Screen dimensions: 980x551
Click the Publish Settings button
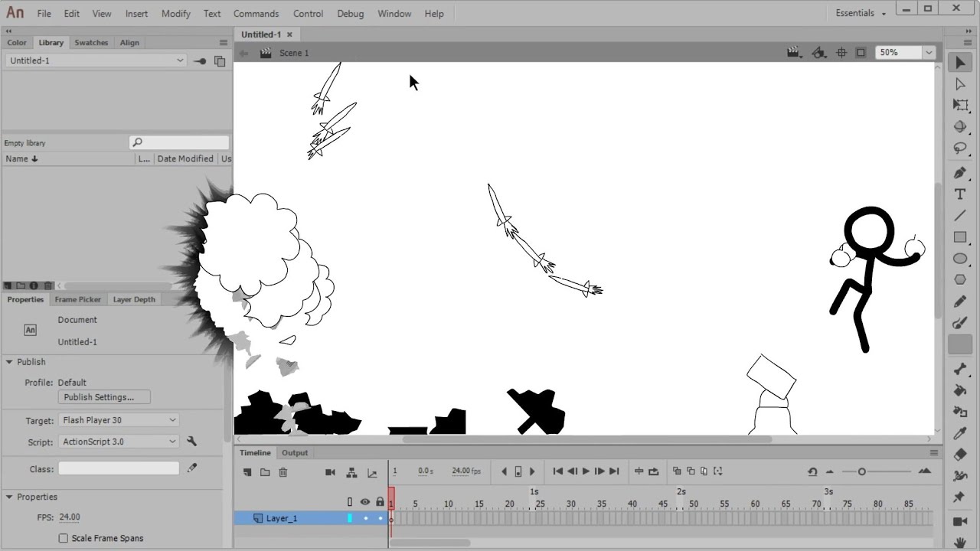(104, 397)
